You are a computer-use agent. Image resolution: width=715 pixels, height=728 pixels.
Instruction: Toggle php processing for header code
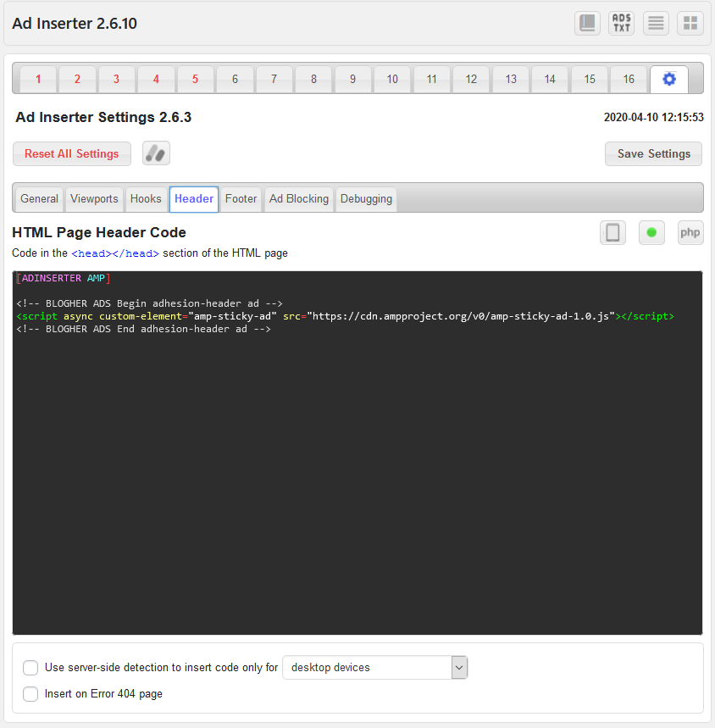click(690, 232)
